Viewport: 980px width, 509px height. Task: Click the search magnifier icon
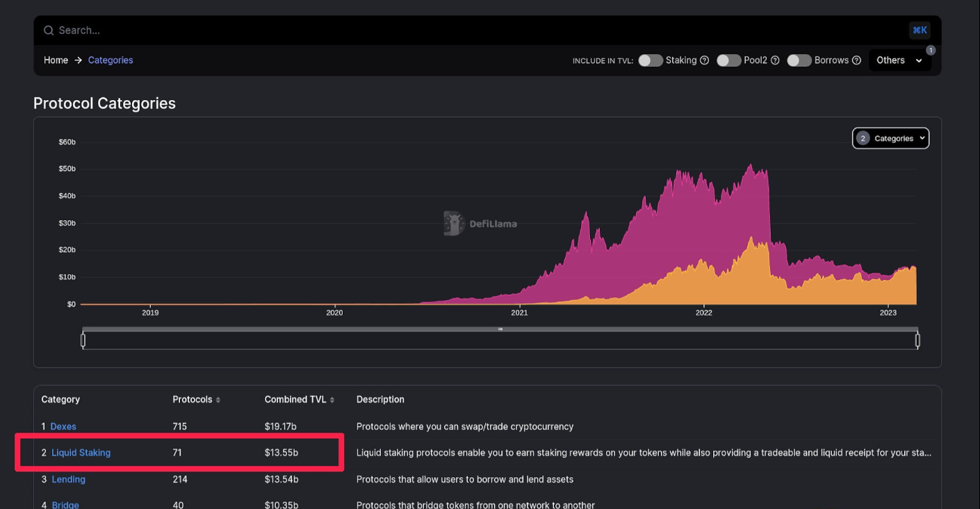[49, 31]
